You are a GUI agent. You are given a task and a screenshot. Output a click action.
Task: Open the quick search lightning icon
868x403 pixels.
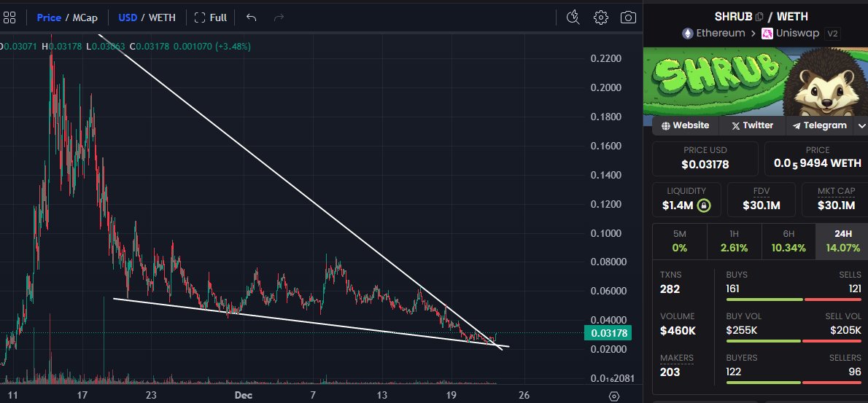573,17
